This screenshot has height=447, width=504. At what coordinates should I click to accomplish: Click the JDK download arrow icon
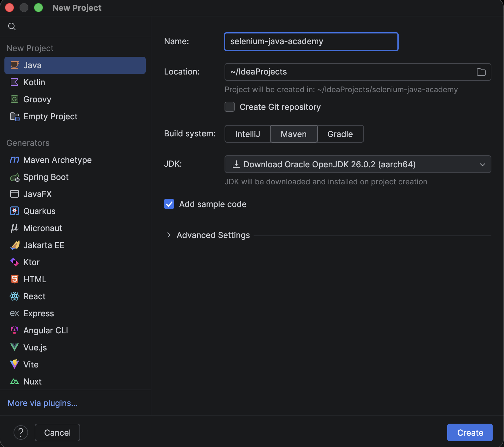tap(237, 164)
